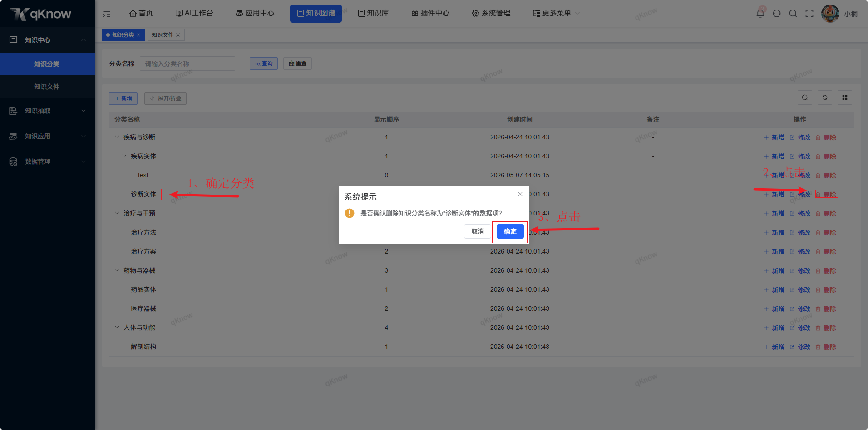Focus the 分类名称 search input
868x430 pixels.
187,64
